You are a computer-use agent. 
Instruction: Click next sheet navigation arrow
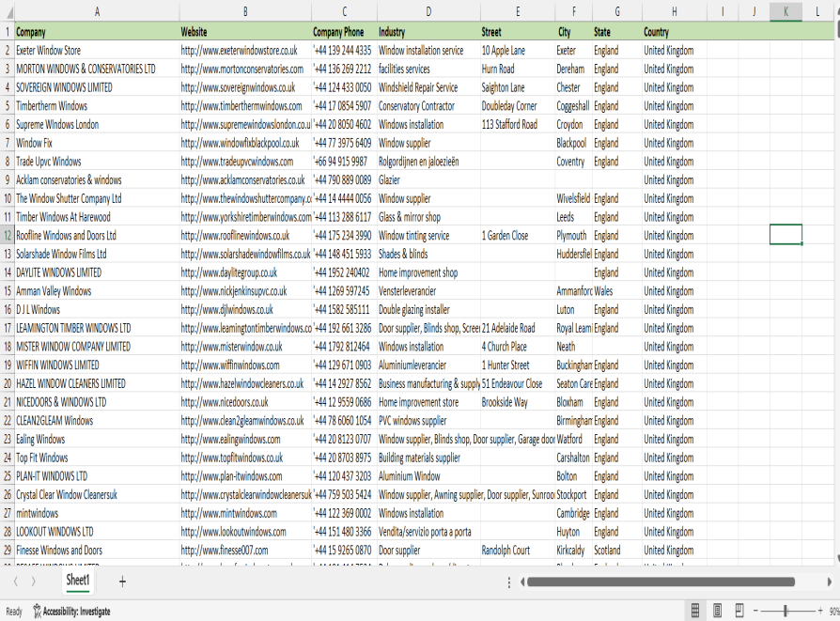(x=34, y=582)
